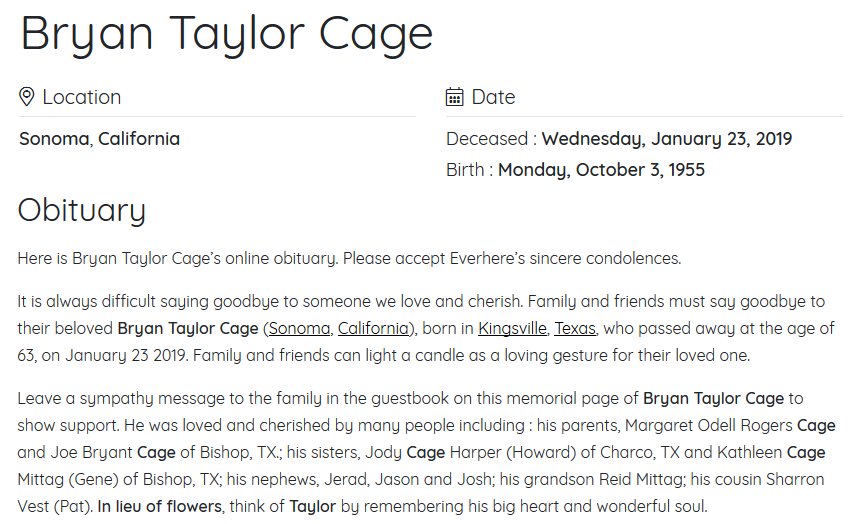Select the Location section label
Viewport: 866px width, 524px height.
(x=81, y=97)
